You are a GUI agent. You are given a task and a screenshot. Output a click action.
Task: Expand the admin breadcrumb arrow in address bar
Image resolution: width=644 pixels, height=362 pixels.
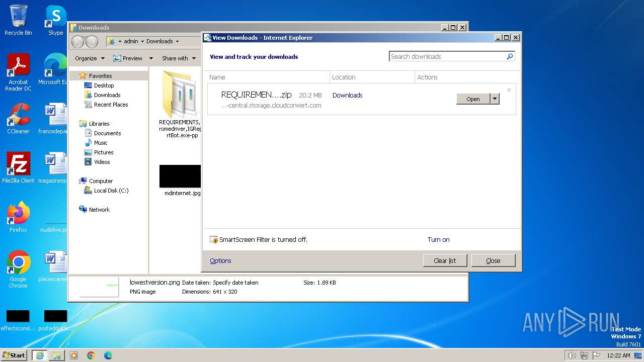tap(142, 41)
